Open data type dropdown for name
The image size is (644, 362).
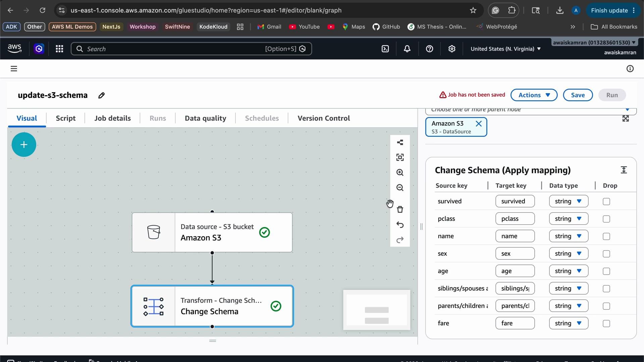point(569,236)
